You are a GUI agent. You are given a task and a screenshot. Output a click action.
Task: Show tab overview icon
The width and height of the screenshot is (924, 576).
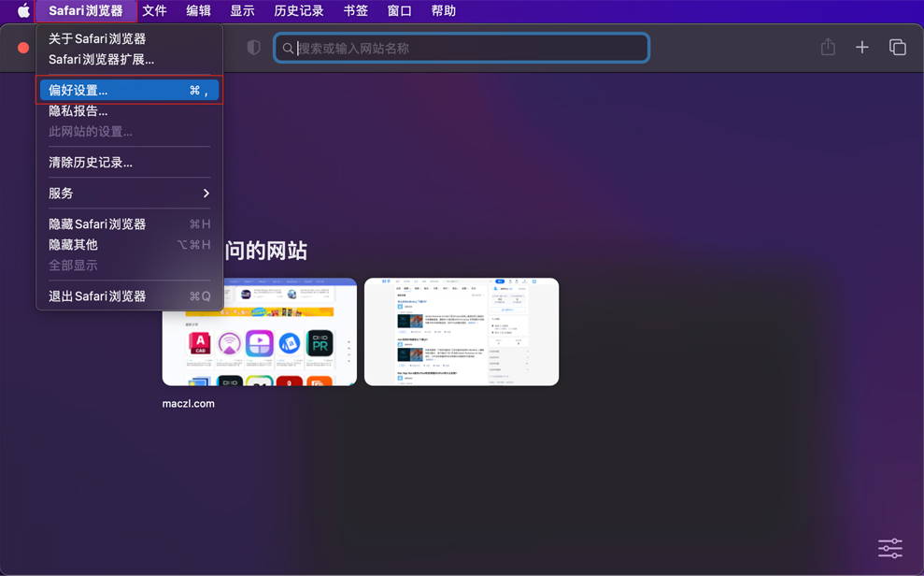(898, 47)
